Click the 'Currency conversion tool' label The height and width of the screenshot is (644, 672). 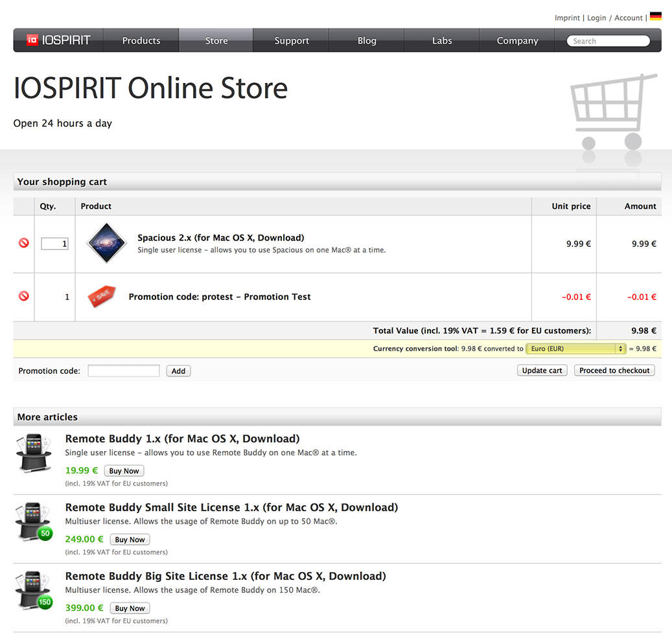coord(415,349)
